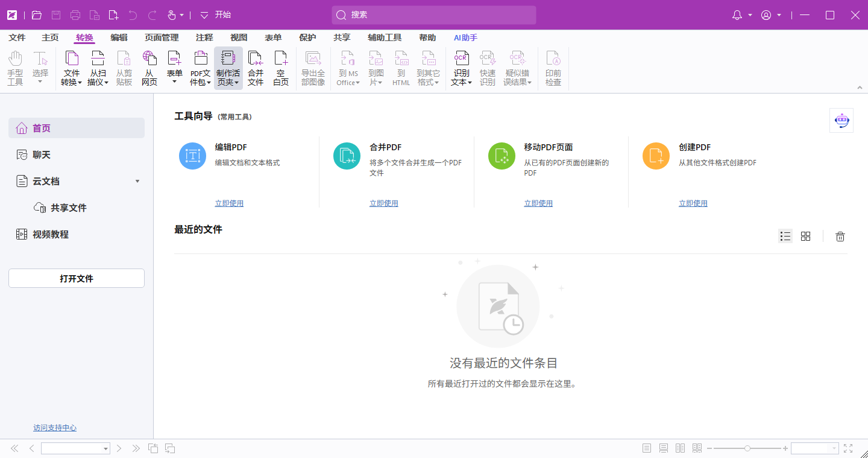868x458 pixels.
Task: Open the 从扫描仪 scan conversion tool
Action: (x=98, y=66)
